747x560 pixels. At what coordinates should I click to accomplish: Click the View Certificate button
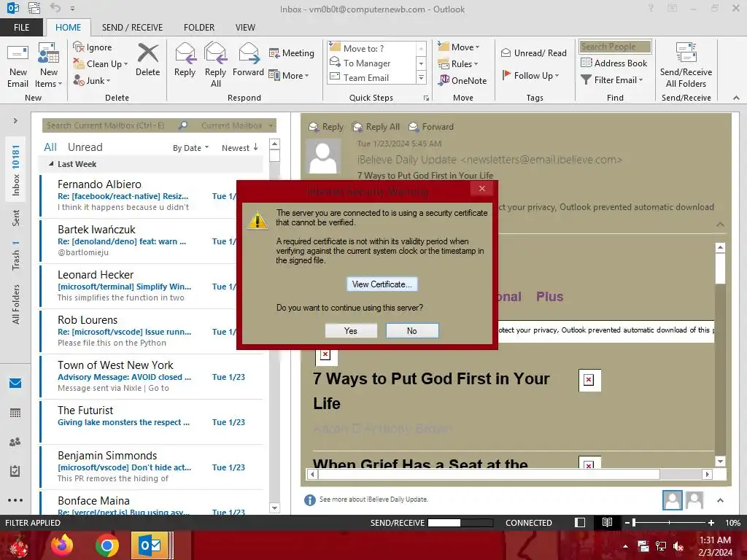tap(382, 284)
